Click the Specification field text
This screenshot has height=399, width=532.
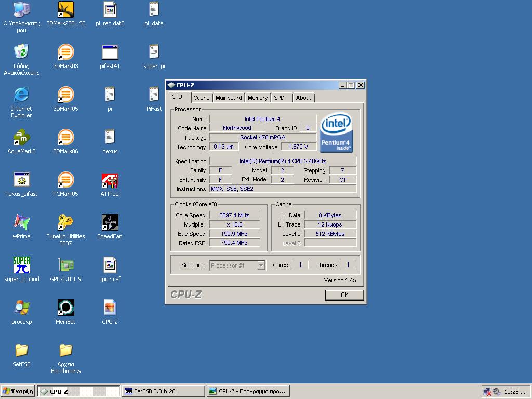(283, 161)
